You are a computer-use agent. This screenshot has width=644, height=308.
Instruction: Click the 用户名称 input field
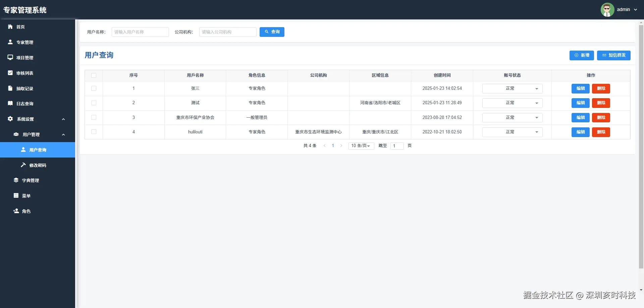coord(140,32)
